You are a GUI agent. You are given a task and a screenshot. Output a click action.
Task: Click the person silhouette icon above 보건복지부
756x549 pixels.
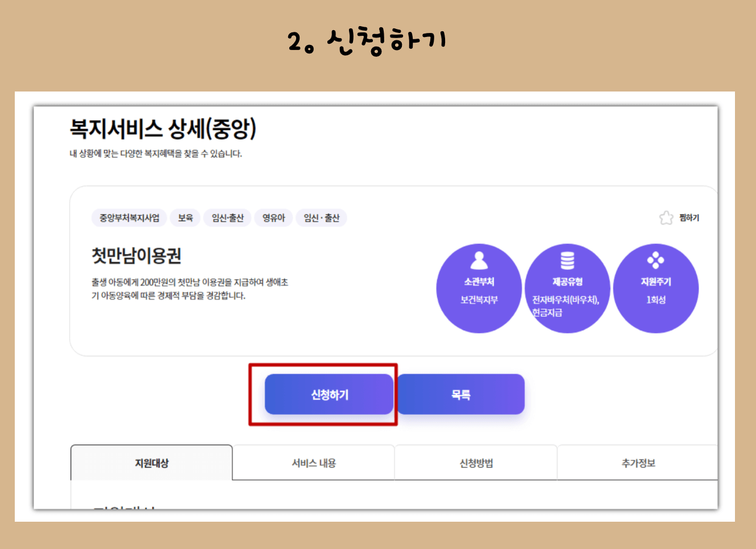click(479, 261)
